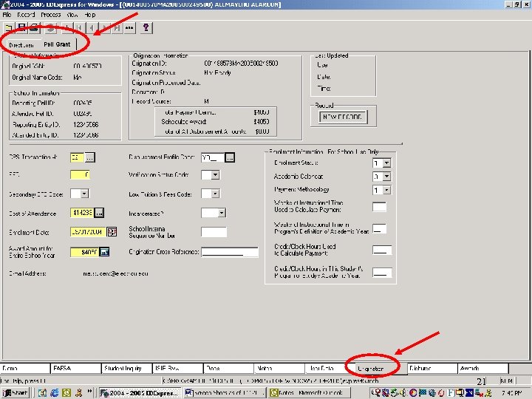Open the View menu
532x399 pixels.
pos(72,15)
